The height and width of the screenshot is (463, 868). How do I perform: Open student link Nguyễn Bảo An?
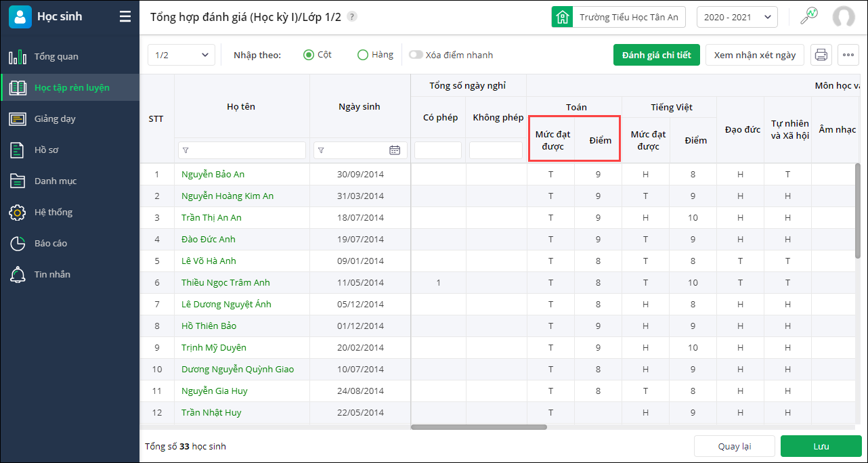coord(213,175)
